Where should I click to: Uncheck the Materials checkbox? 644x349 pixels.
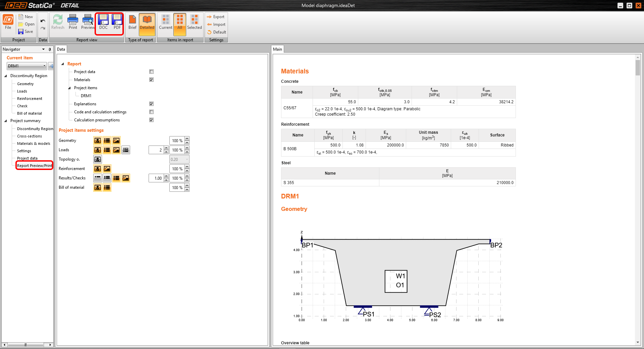click(x=151, y=80)
